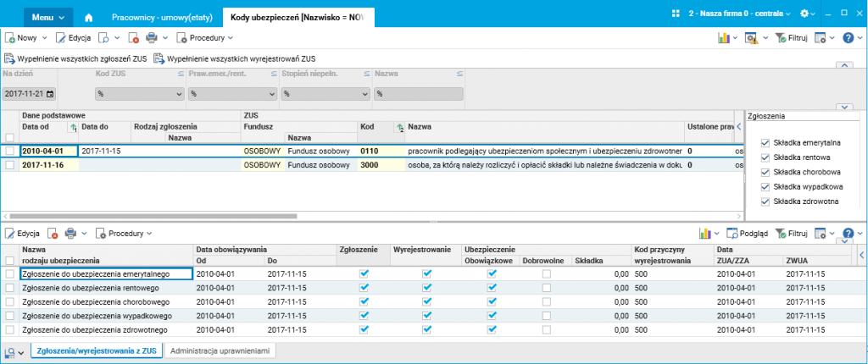Click the blue help icon in the top toolbar

pyautogui.click(x=847, y=38)
